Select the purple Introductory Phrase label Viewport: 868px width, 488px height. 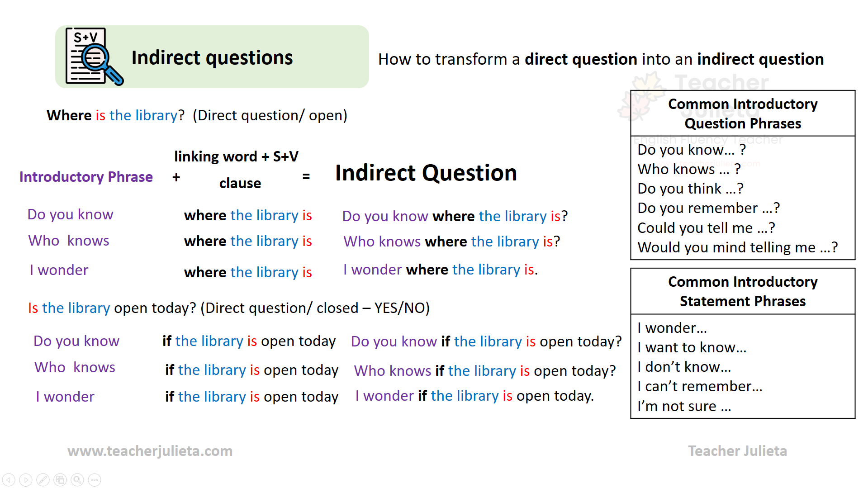click(x=86, y=177)
